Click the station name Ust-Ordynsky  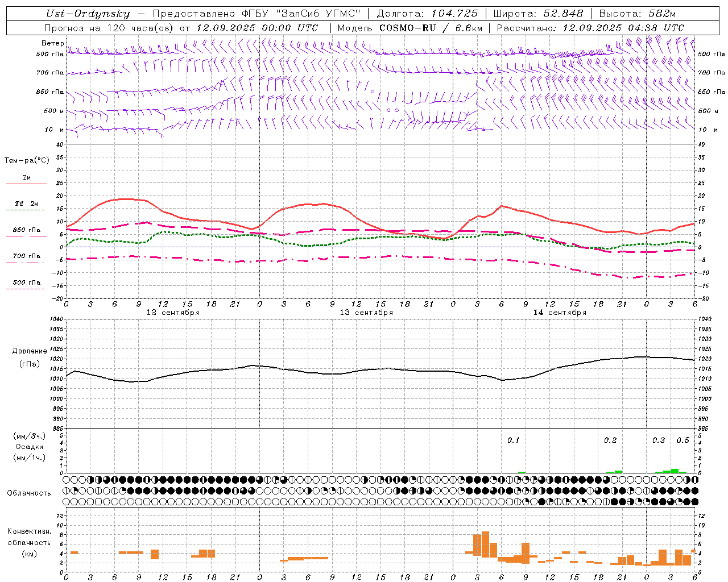[x=88, y=14]
